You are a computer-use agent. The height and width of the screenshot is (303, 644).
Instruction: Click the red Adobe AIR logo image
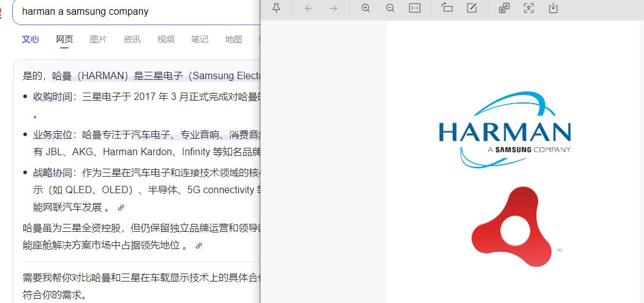512,226
